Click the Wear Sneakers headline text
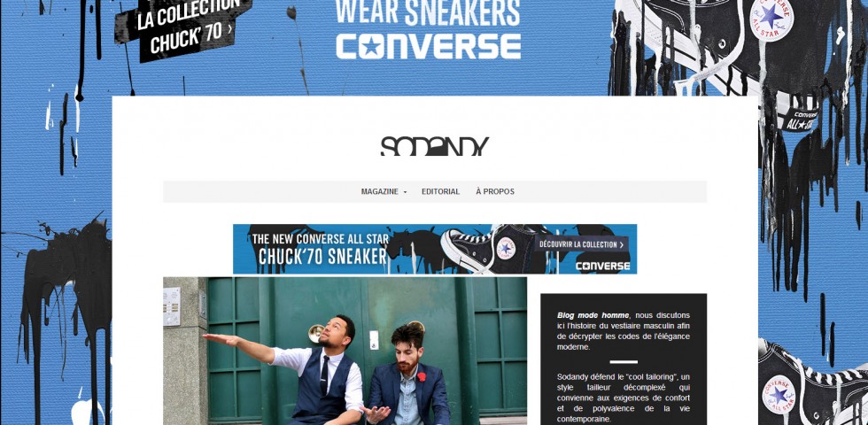The image size is (868, 425). [427, 12]
